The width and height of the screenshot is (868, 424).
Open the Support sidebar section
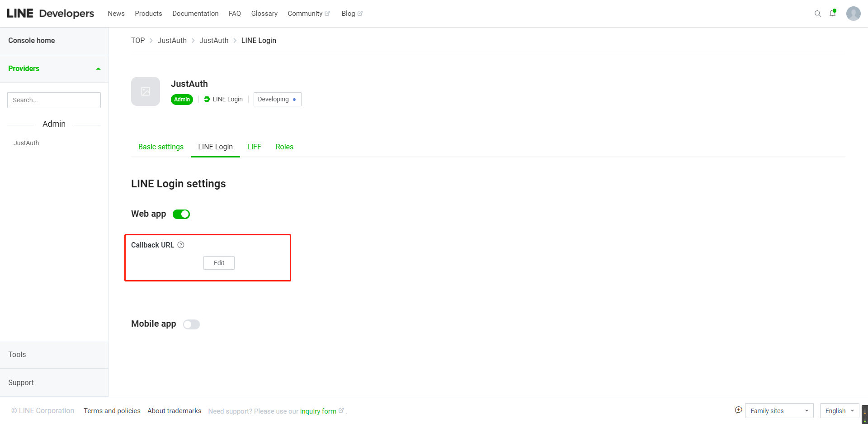(x=21, y=382)
